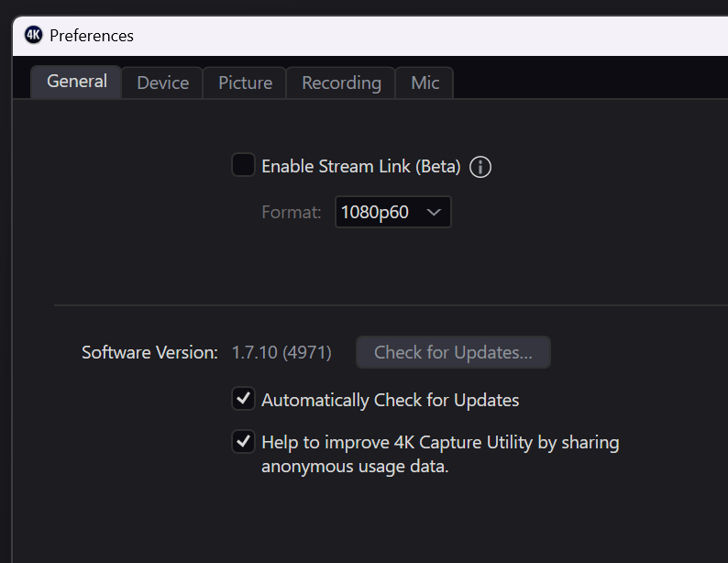This screenshot has width=728, height=563.
Task: Click the Preferences window title
Action: coord(92,36)
